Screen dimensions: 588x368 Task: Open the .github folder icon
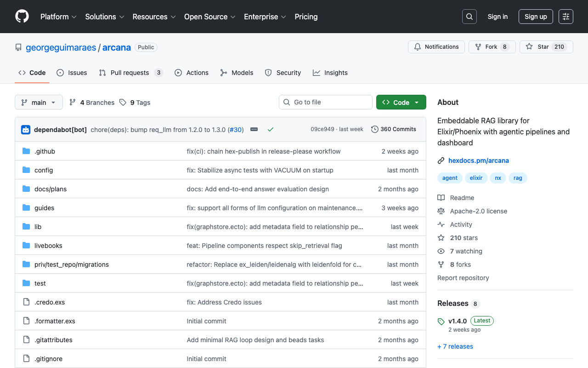click(x=26, y=151)
